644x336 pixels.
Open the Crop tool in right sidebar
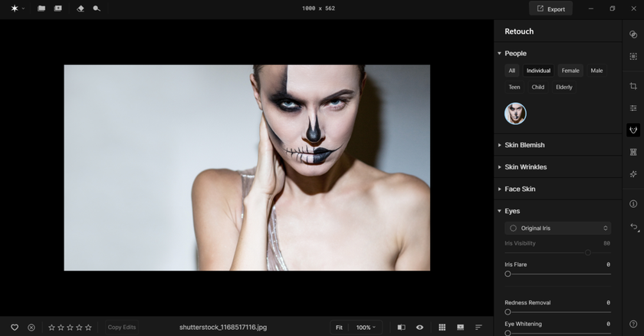click(633, 86)
